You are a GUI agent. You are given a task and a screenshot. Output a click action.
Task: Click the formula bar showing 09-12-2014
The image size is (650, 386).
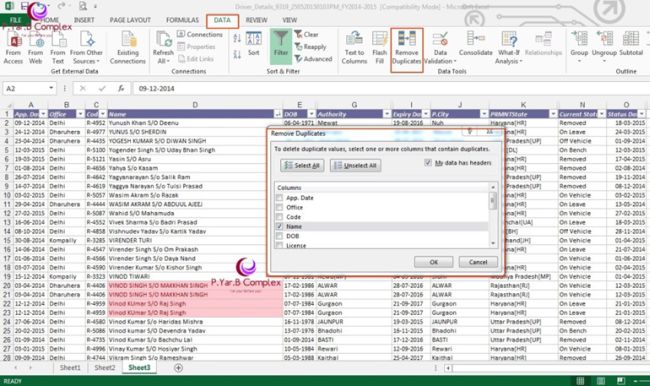click(x=390, y=88)
